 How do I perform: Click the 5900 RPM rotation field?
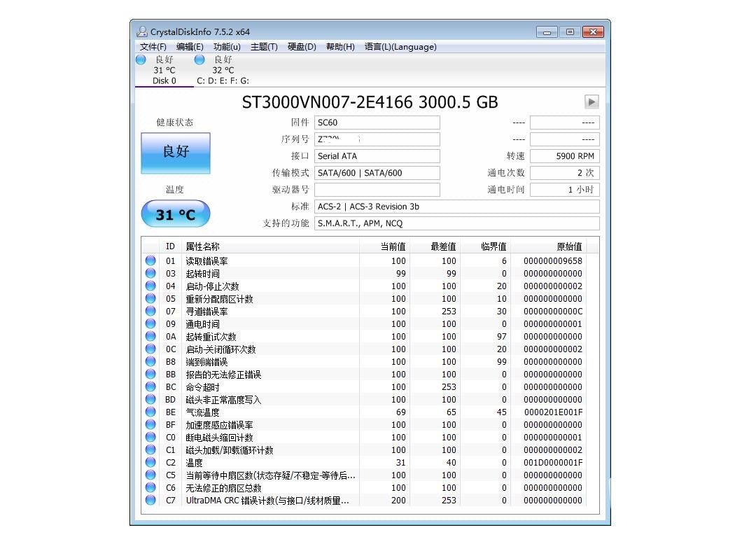coord(565,156)
